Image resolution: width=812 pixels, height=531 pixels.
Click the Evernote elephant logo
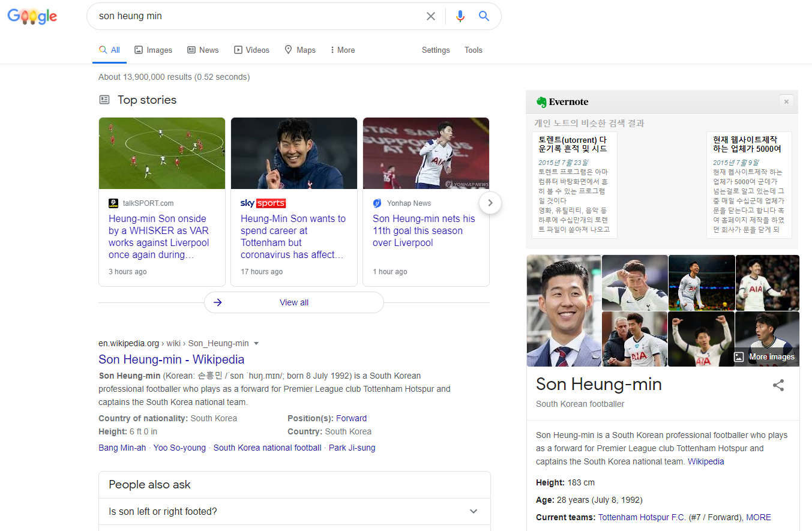coord(541,102)
